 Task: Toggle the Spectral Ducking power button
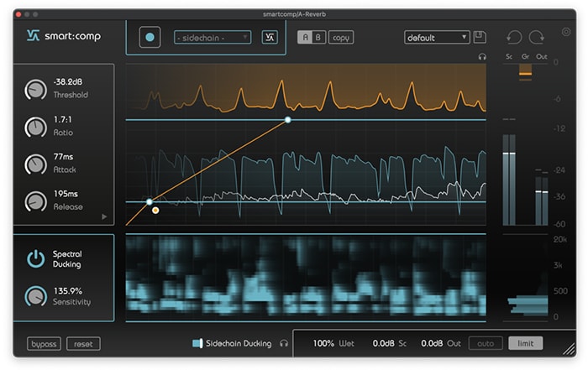point(35,258)
